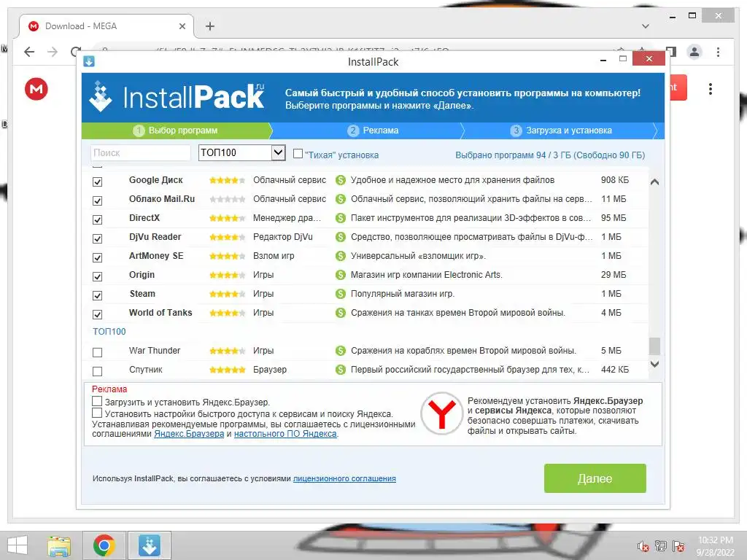Click the InstallPack logo in the blue banner
This screenshot has width=747, height=560.
click(177, 97)
